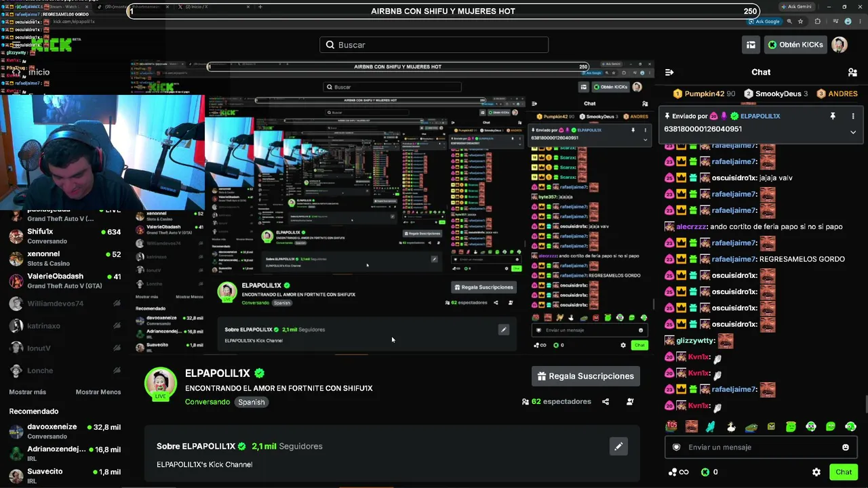Click the Enviar un mensaje field
The height and width of the screenshot is (488, 868).
pyautogui.click(x=761, y=447)
